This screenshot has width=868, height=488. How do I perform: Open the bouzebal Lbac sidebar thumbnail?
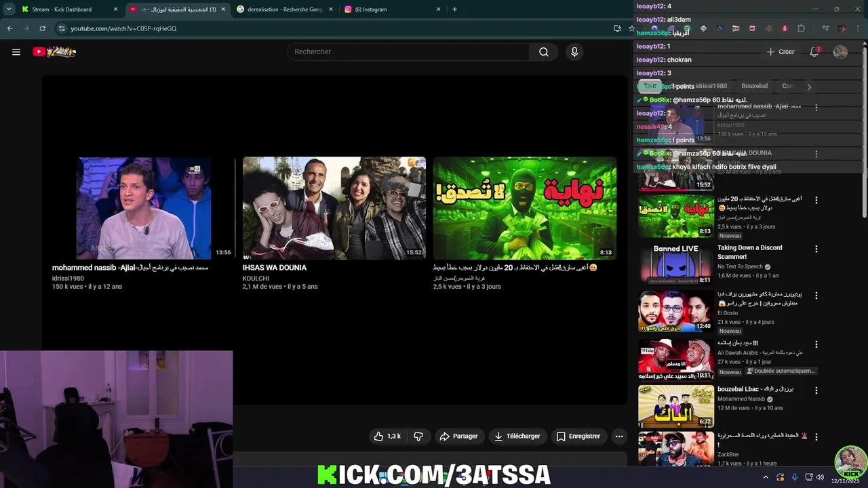(676, 406)
